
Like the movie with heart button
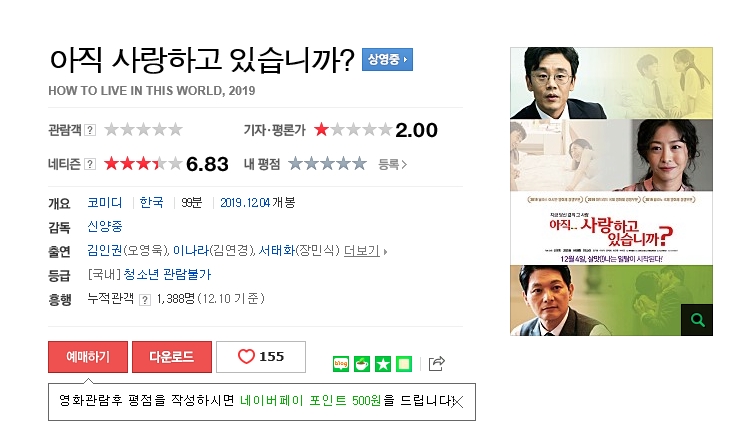[x=261, y=357]
